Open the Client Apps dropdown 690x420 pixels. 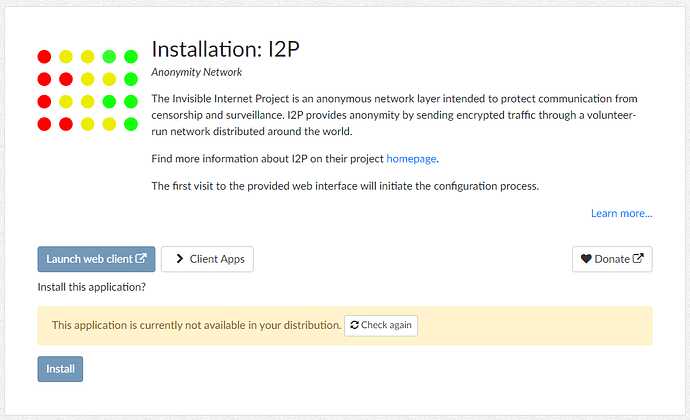coord(207,259)
